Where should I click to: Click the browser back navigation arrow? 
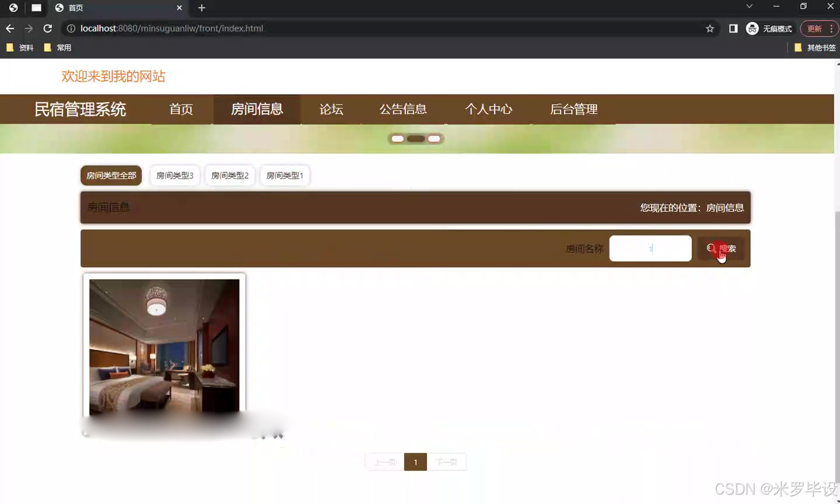point(9,28)
